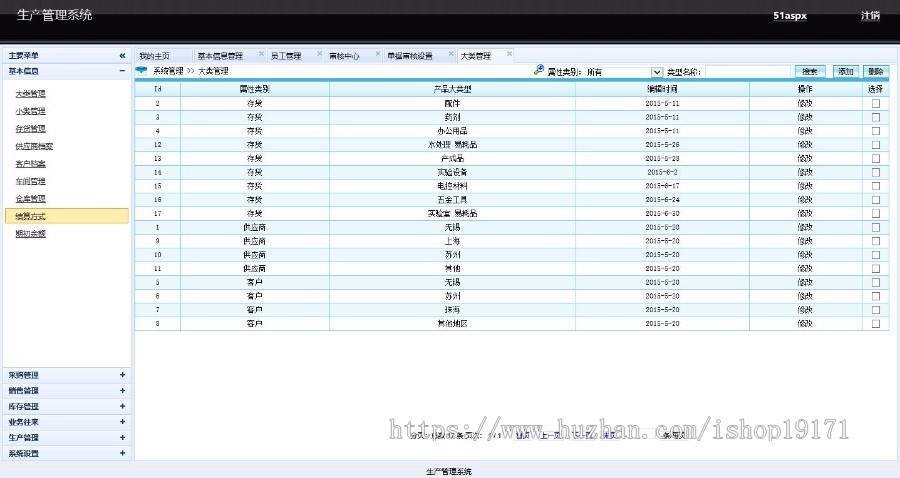The image size is (900, 478).
Task: Click 修改 for the 水处理 易耗品 row
Action: (x=805, y=145)
